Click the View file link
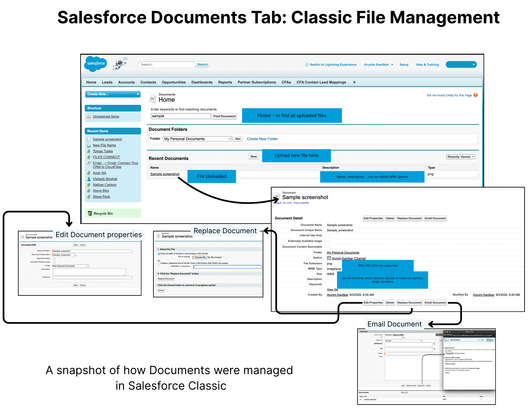This screenshot has height=413, width=532. [x=333, y=290]
